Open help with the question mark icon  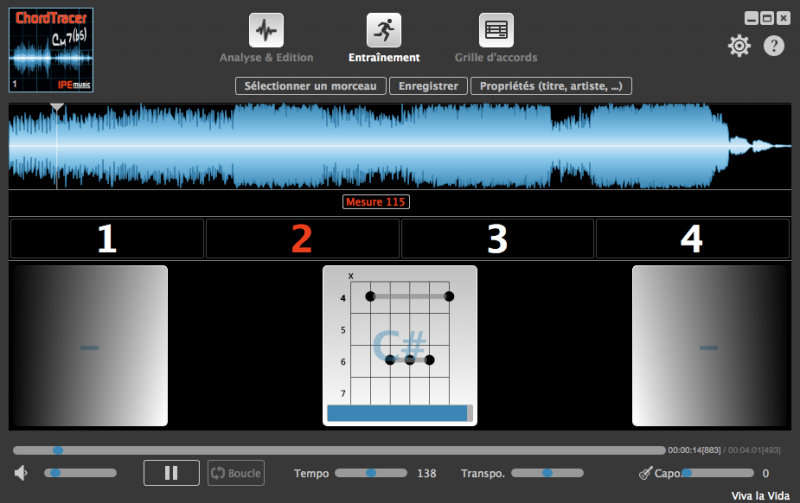[773, 46]
